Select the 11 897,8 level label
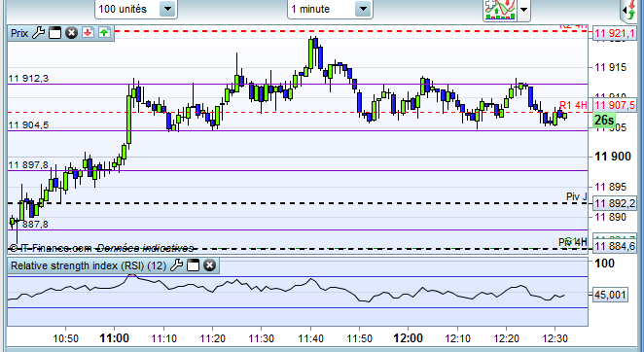This screenshot has width=644, height=352. [x=28, y=165]
